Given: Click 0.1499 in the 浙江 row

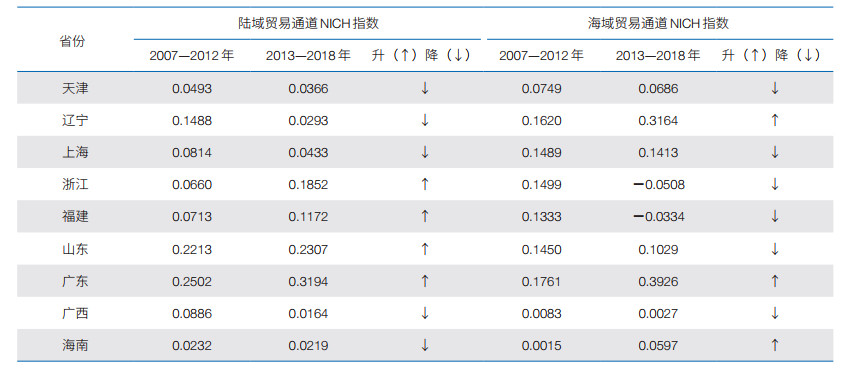Looking at the screenshot, I should (541, 185).
